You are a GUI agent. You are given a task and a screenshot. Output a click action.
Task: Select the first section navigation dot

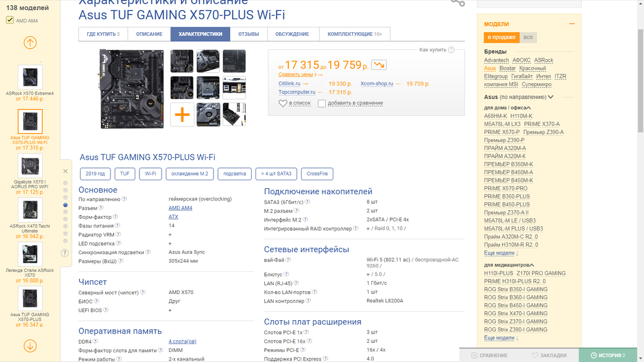[x=65, y=183]
